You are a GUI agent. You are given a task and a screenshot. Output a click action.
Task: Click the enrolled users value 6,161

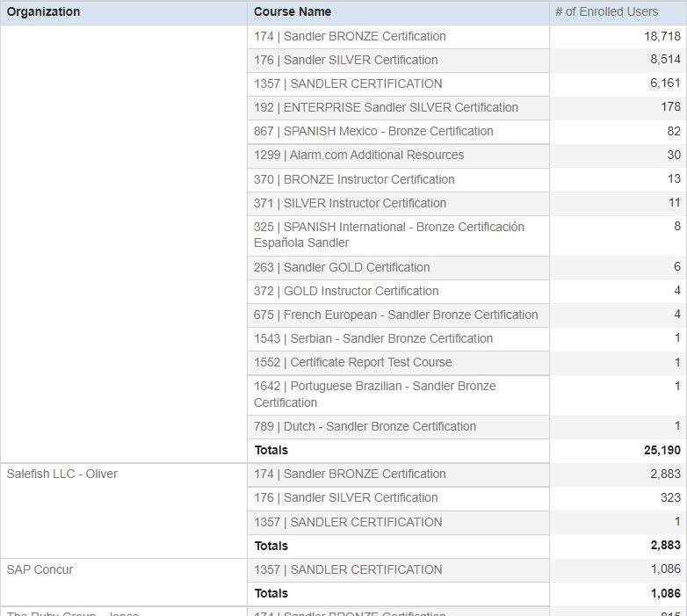pyautogui.click(x=665, y=83)
